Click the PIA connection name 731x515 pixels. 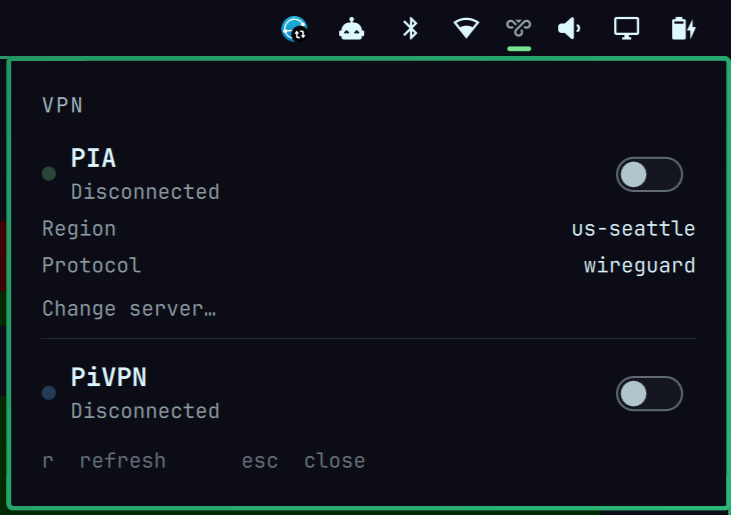(93, 158)
